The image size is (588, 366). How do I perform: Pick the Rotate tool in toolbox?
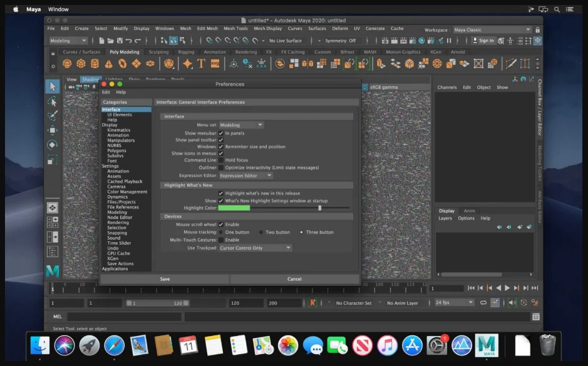click(53, 145)
